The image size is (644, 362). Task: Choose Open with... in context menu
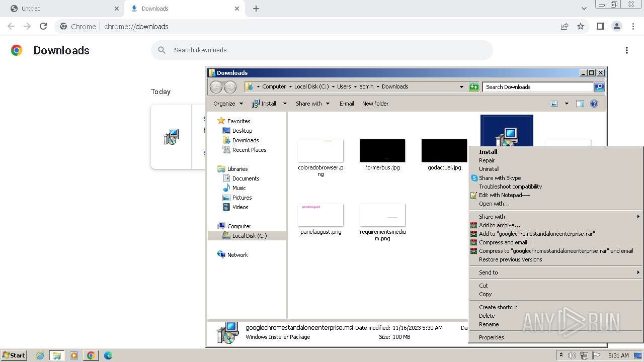coord(556,204)
